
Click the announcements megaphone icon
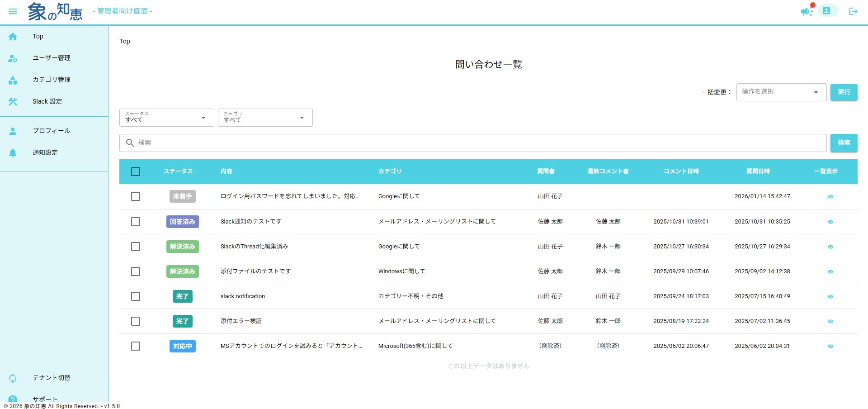[x=806, y=11]
